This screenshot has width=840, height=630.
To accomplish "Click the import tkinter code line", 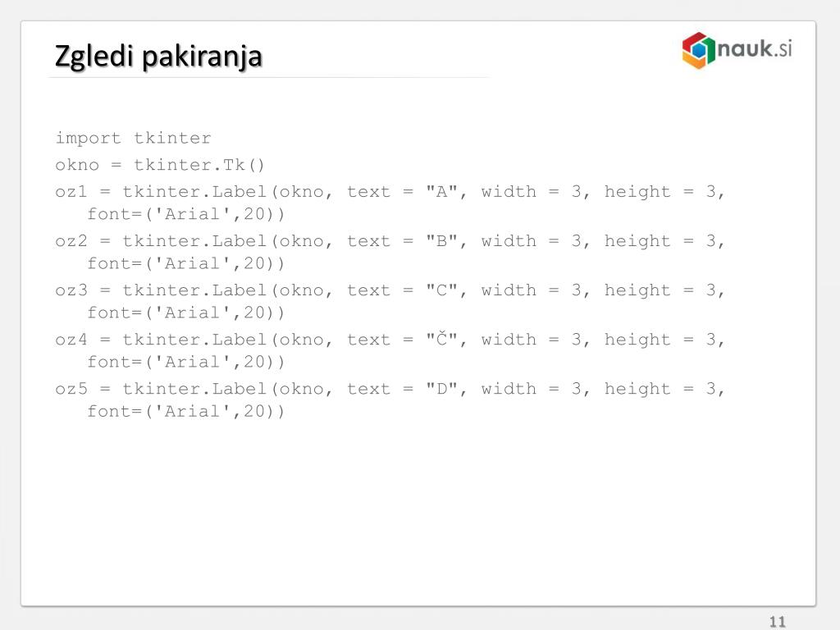I will click(x=134, y=138).
